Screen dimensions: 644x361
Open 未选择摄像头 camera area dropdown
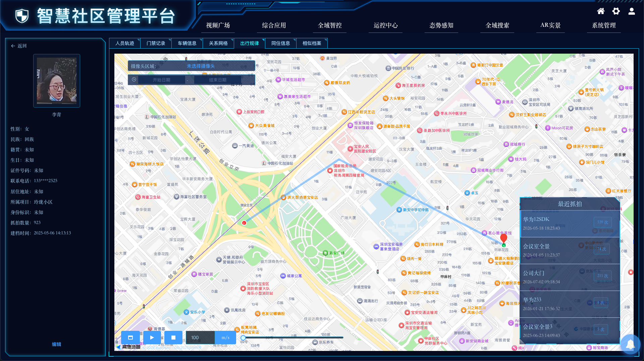point(201,66)
